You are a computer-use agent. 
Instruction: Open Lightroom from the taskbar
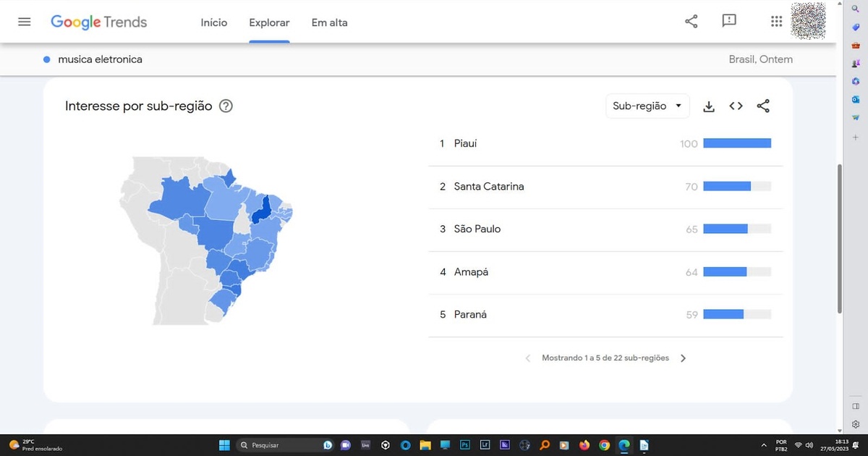point(485,445)
